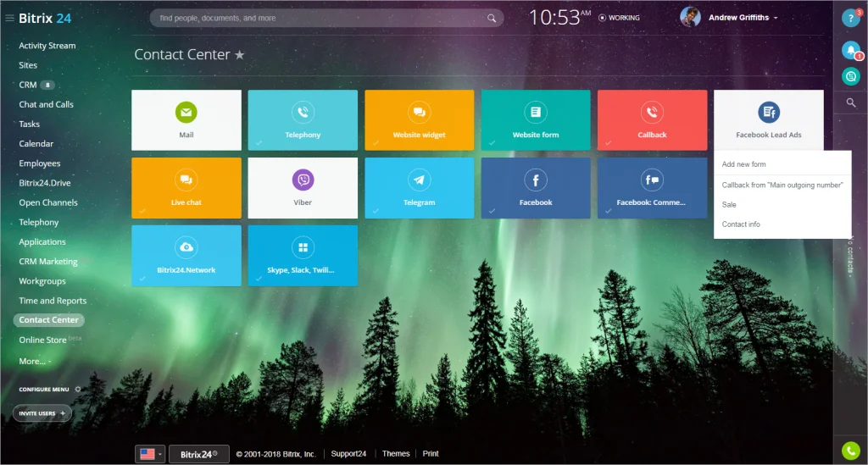Collapse the left menu via hamburger icon
The width and height of the screenshot is (868, 465).
tap(9, 18)
